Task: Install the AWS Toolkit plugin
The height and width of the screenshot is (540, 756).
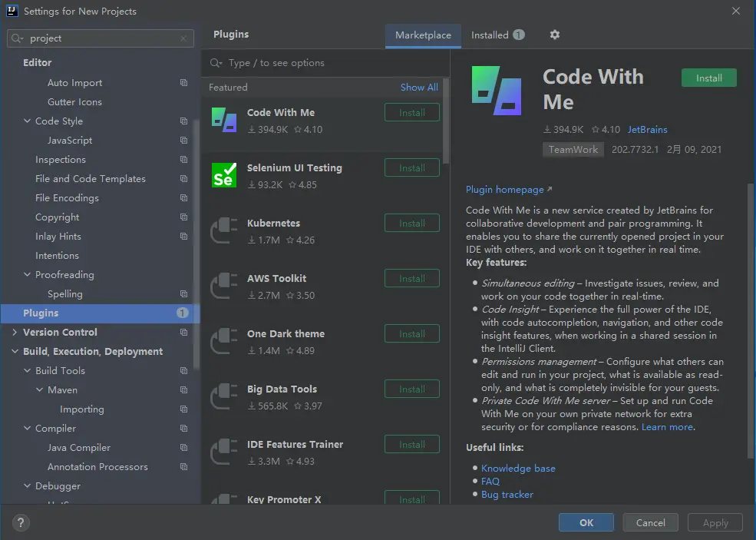Action: 411,278
